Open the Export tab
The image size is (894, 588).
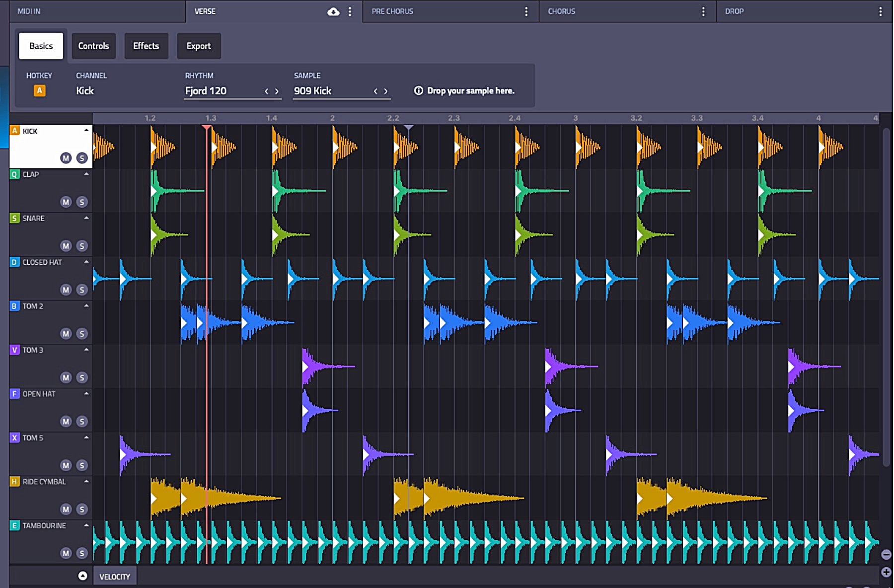click(199, 46)
